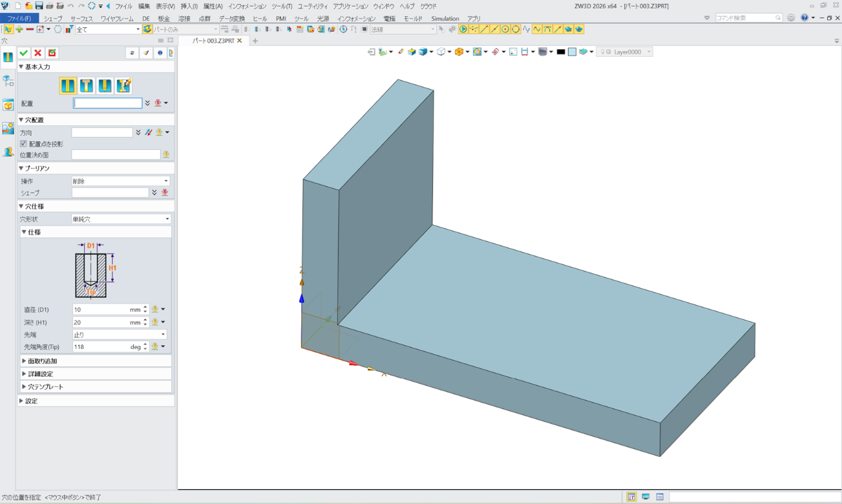Select the T-shaped hole type icon
This screenshot has width=842, height=504.
coord(86,85)
